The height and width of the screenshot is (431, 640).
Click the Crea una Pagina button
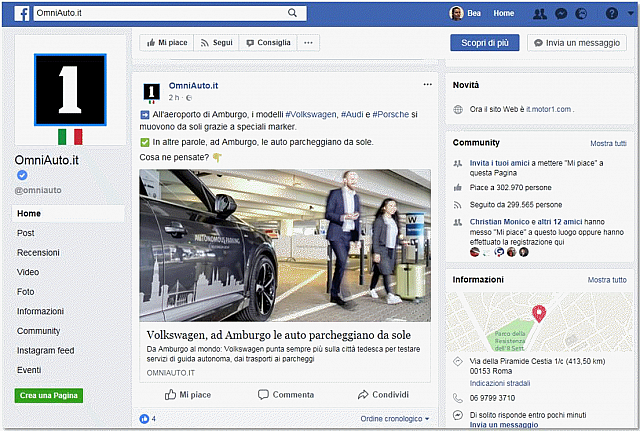(49, 395)
